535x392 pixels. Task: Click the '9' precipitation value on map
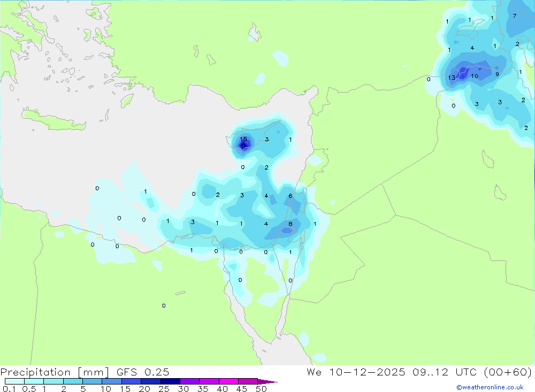[x=497, y=74]
